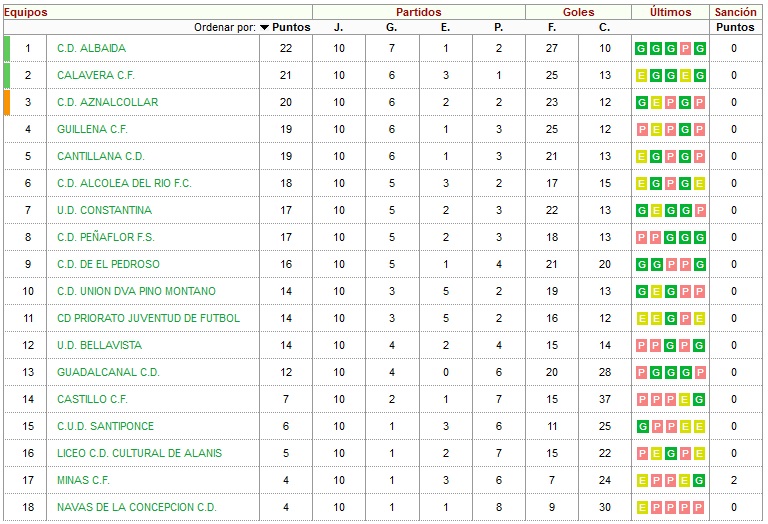Viewport: 768px width, 524px height.
Task: Click green position marker beside C.D. ALBAIDA
Action: tap(7, 48)
